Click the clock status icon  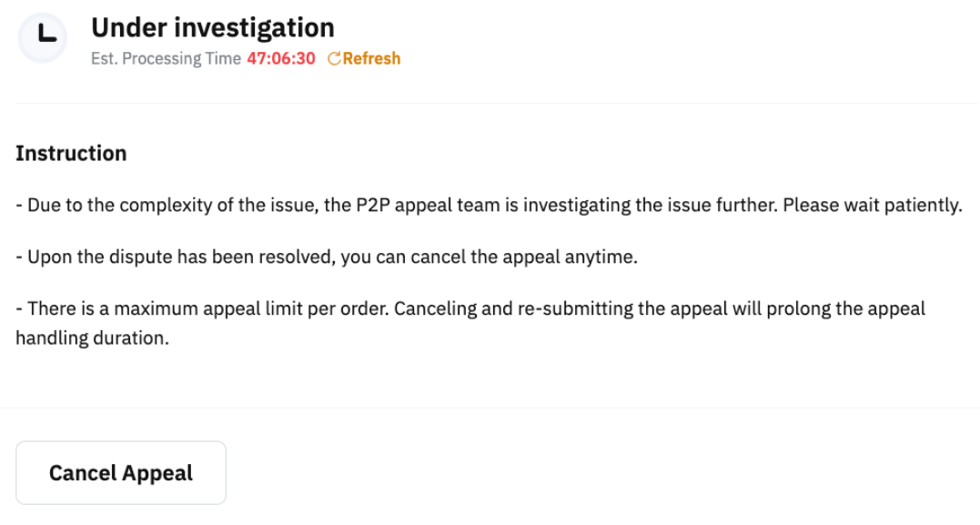coord(43,37)
